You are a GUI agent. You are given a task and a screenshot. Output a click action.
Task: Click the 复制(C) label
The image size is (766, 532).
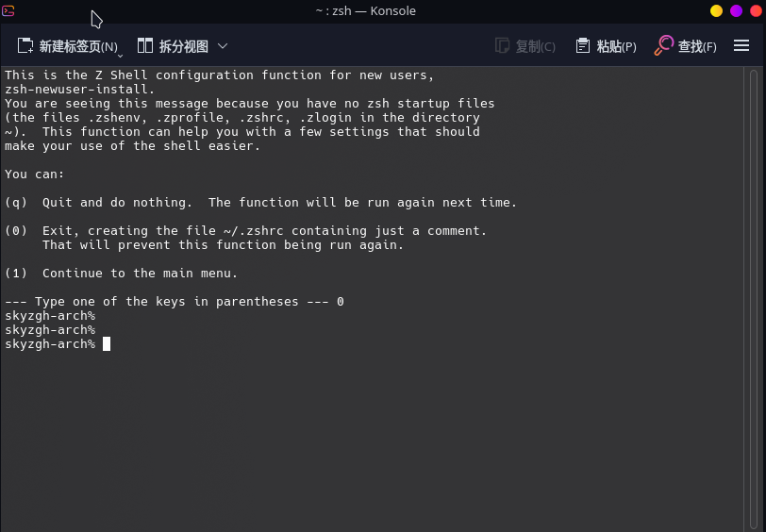tap(535, 46)
